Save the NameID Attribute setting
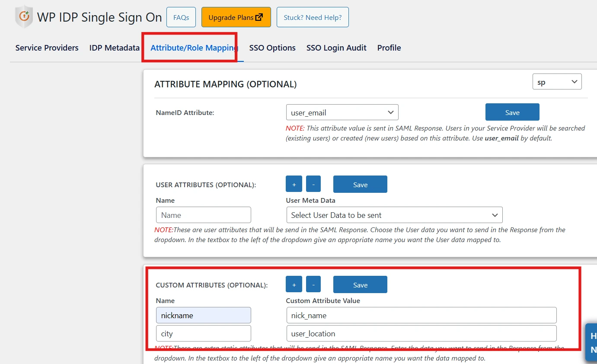The height and width of the screenshot is (364, 597). [512, 112]
